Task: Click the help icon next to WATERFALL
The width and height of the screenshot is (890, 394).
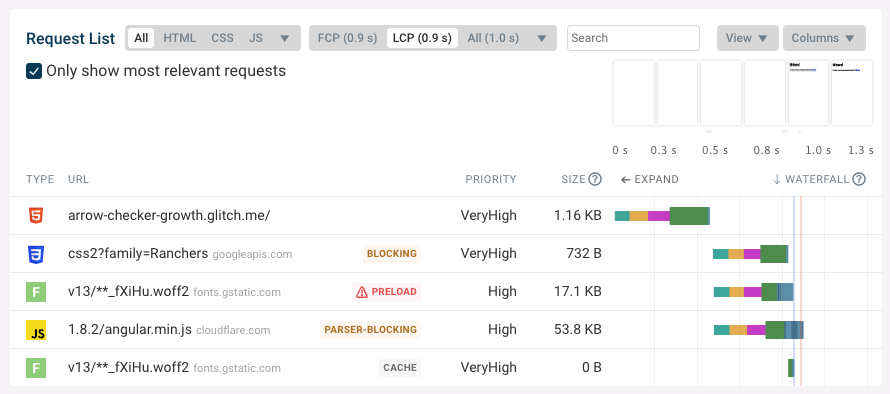Action: [x=859, y=179]
